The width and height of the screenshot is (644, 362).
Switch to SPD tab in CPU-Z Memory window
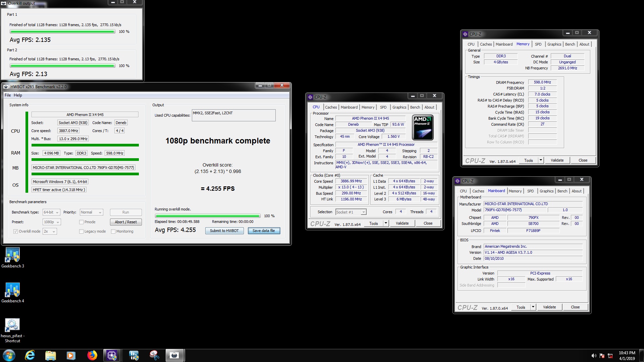538,44
